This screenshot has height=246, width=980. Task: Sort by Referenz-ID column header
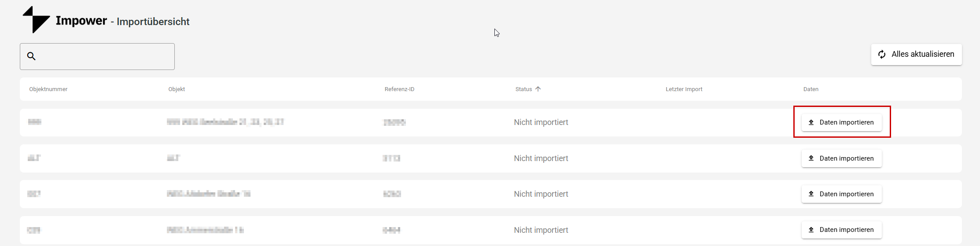click(x=399, y=89)
